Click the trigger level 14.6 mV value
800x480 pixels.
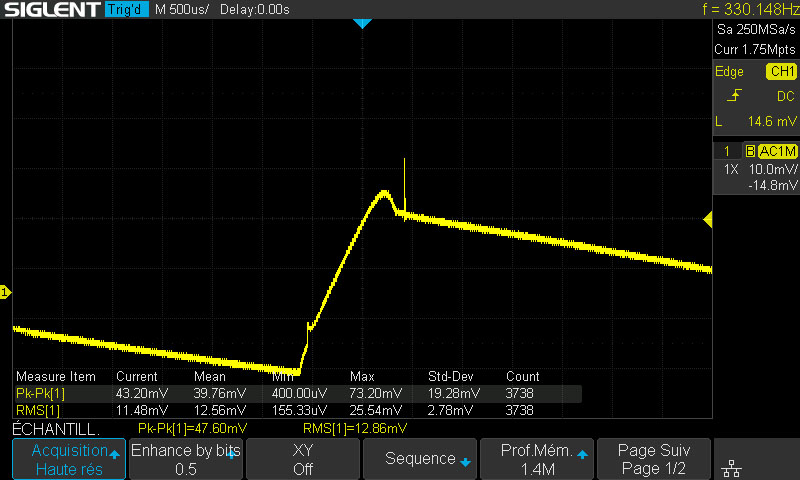(771, 121)
